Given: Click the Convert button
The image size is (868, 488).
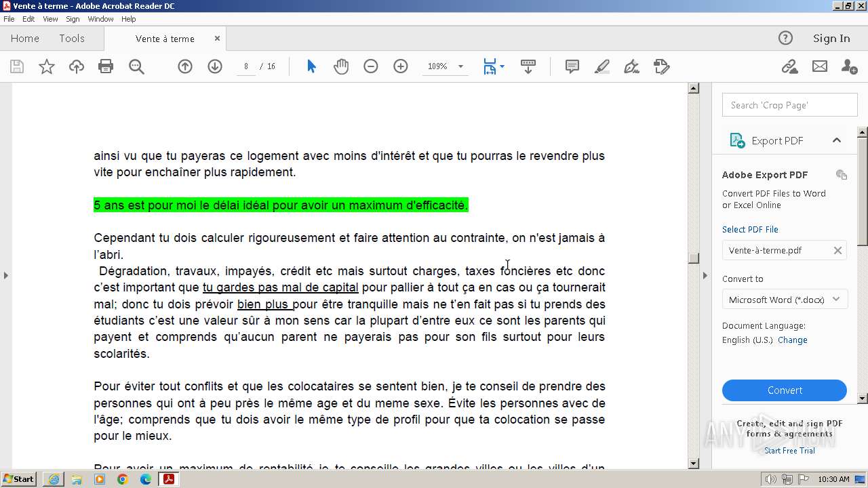Looking at the screenshot, I should pyautogui.click(x=785, y=390).
